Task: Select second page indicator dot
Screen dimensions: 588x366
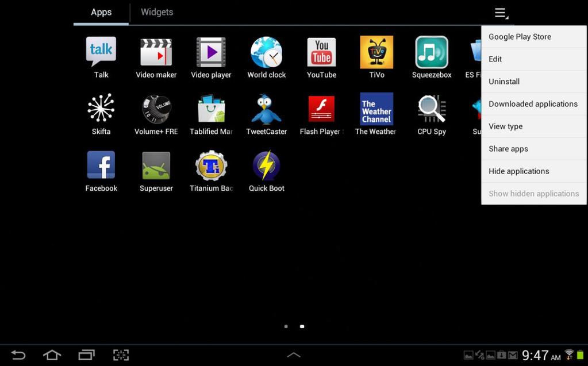Action: (x=302, y=326)
